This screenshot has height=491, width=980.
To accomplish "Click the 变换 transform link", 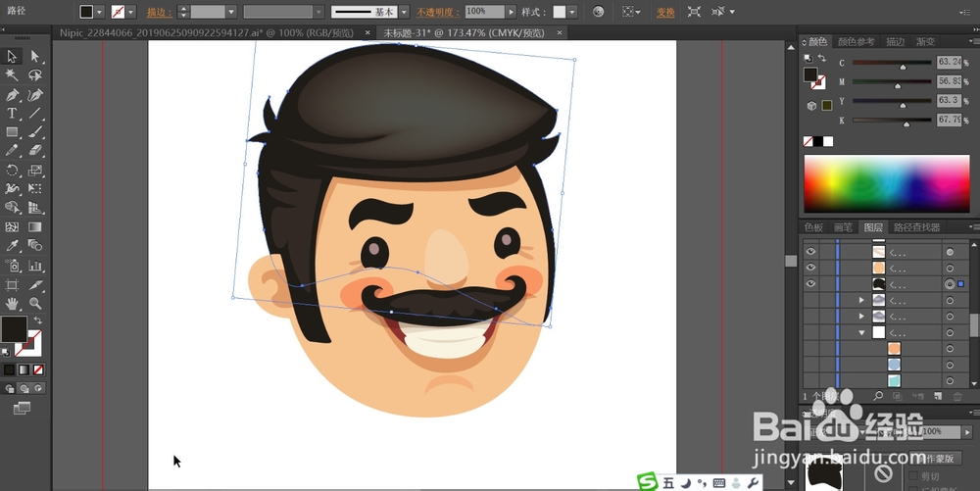I will click(x=665, y=12).
